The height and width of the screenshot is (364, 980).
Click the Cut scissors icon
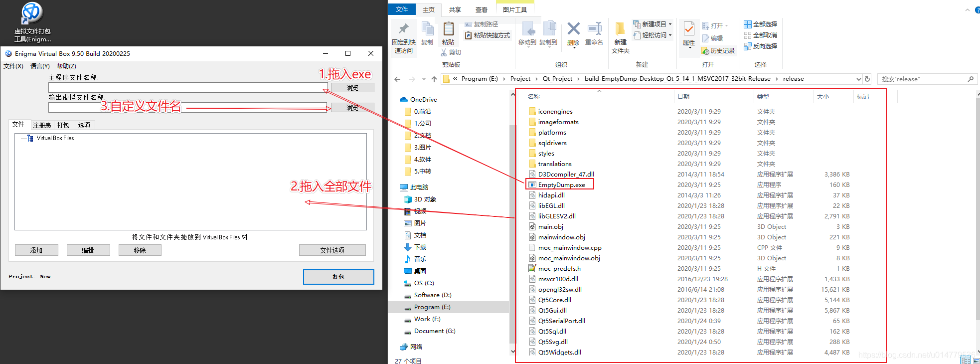444,52
